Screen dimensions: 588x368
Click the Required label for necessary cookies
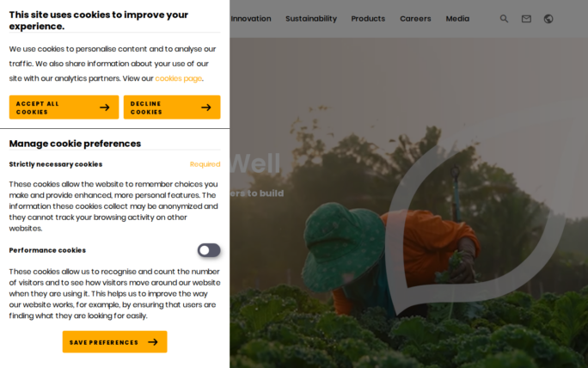point(205,164)
